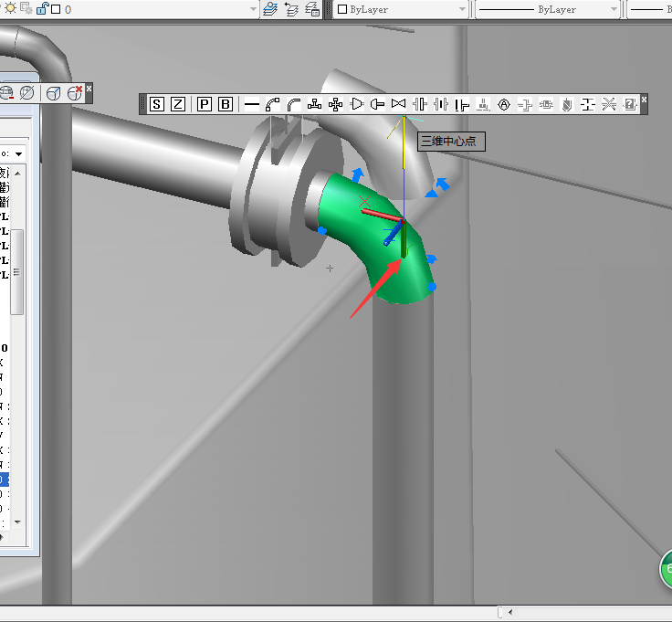
Task: Select the bowtie valve symbol tool
Action: (x=398, y=104)
